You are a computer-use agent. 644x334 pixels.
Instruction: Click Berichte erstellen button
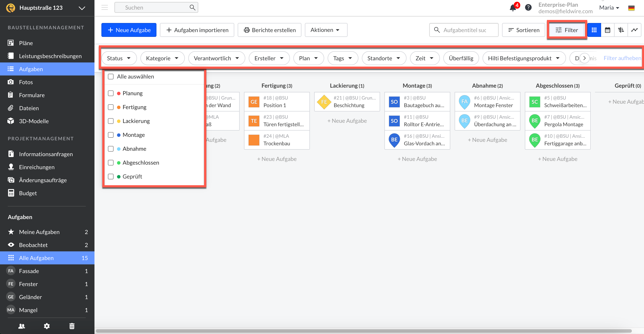(270, 30)
